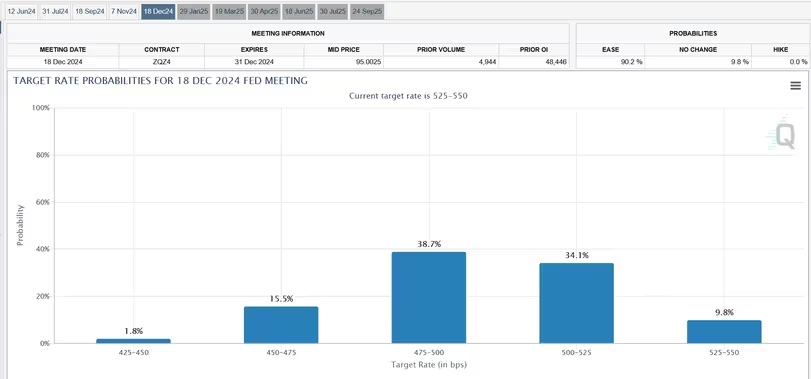Screen dimensions: 811x379
Task: Click the 34.1% bar for 500-525
Action: pyautogui.click(x=577, y=304)
